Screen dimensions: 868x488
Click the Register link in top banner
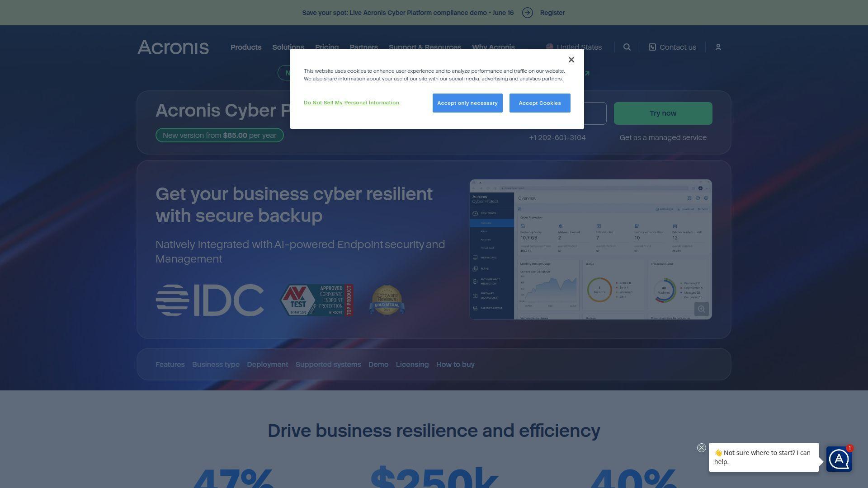[x=552, y=13]
